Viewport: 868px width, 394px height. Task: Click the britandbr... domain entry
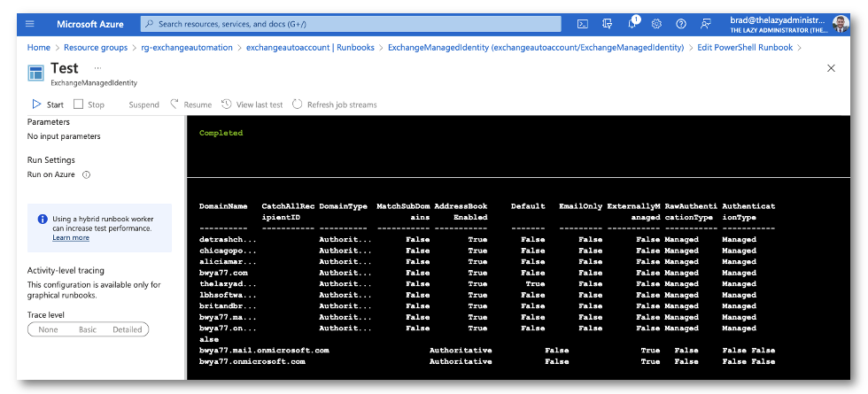click(x=229, y=306)
